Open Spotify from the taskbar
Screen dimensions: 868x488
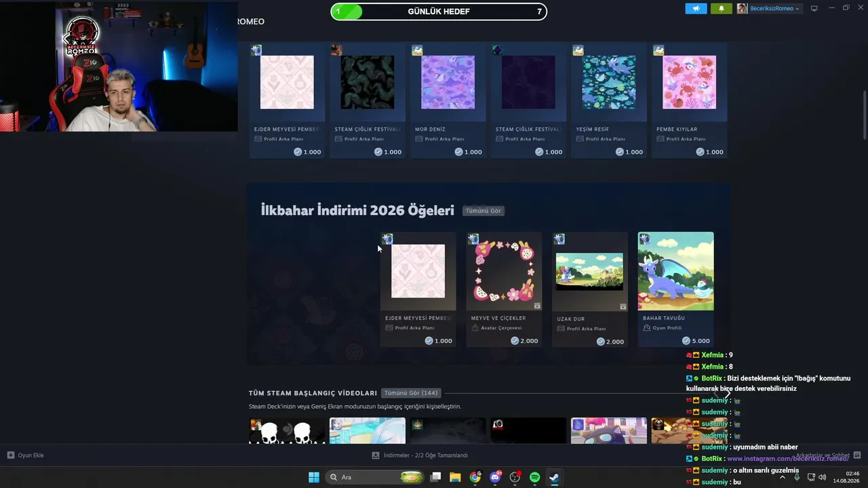(x=534, y=477)
